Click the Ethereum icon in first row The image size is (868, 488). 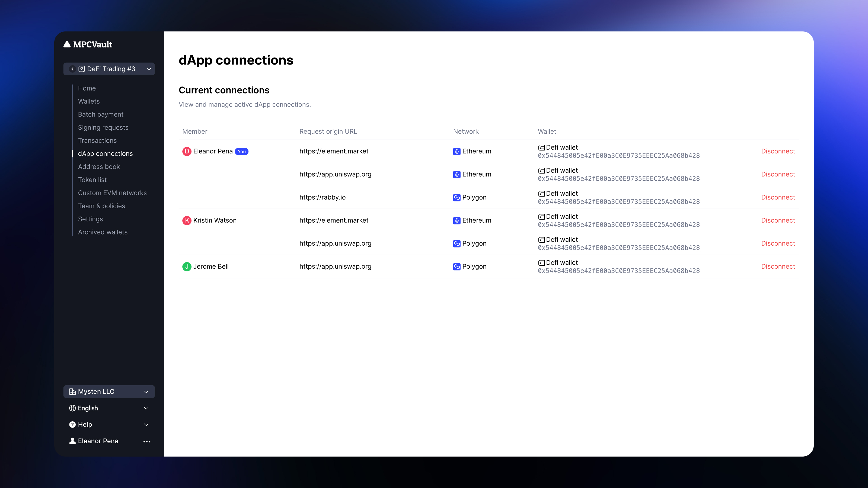point(457,151)
